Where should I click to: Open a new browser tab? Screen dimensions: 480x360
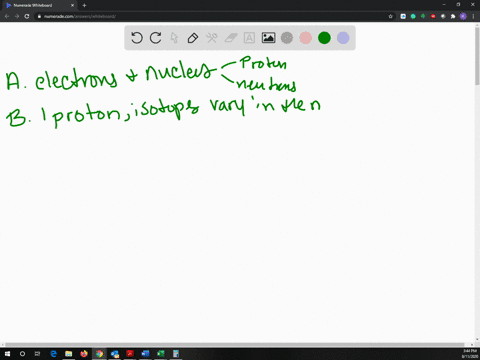[84, 5]
